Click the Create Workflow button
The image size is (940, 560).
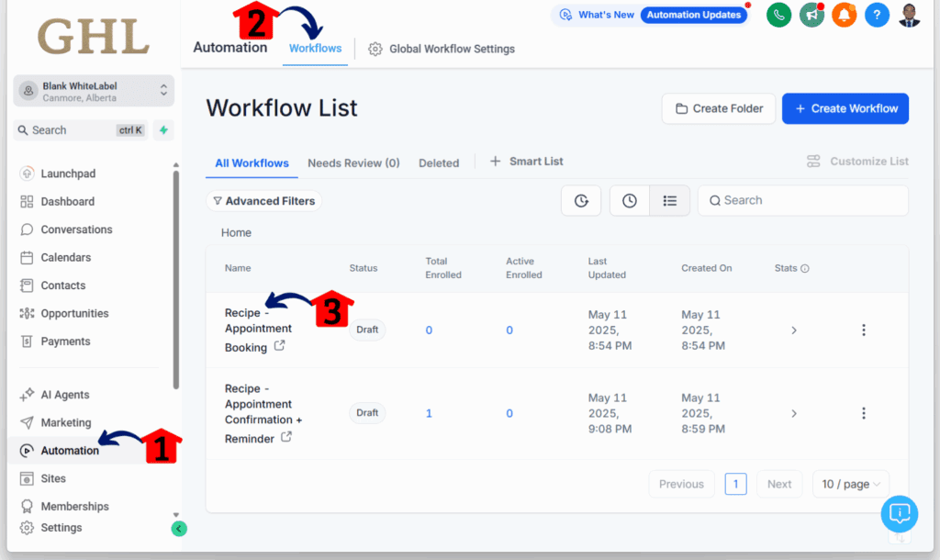click(845, 108)
